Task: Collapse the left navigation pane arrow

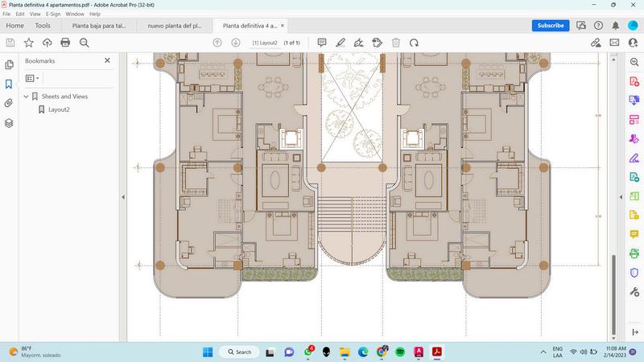Action: pyautogui.click(x=123, y=197)
